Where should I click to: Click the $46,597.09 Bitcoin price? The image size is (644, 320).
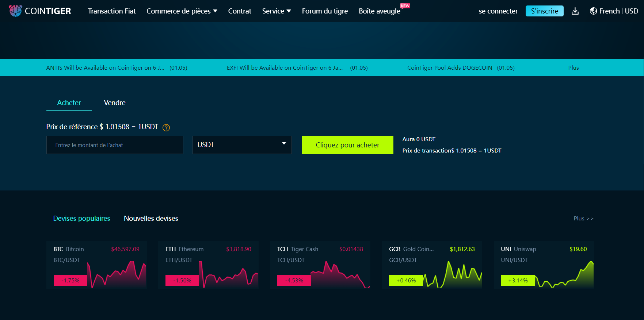pyautogui.click(x=125, y=249)
